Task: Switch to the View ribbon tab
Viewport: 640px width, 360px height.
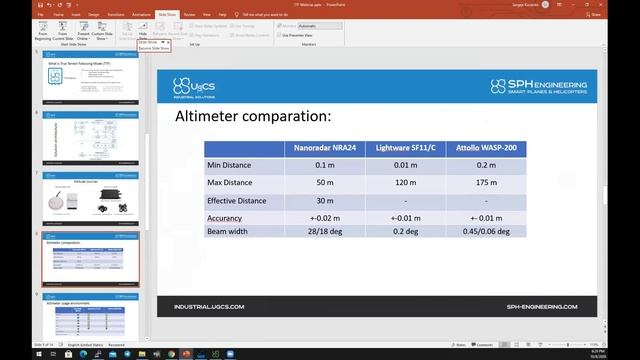Action: tap(207, 14)
